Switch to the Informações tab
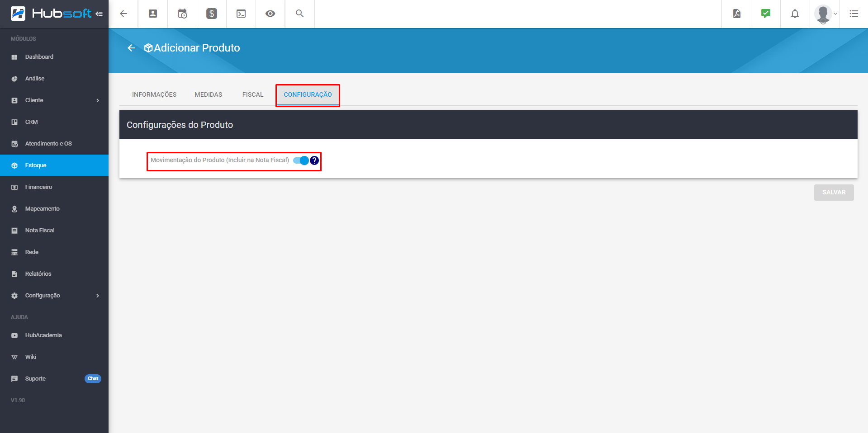 click(x=154, y=94)
